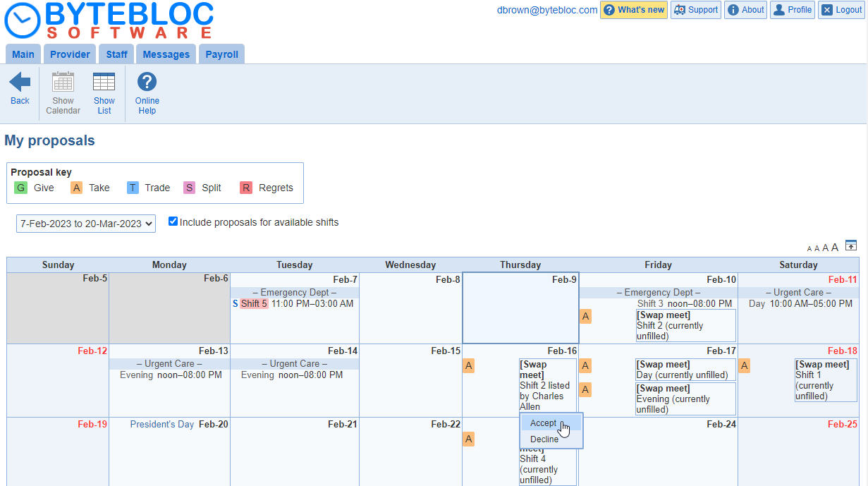
Task: Click the ByteBloc Software clock logo
Action: (23, 20)
